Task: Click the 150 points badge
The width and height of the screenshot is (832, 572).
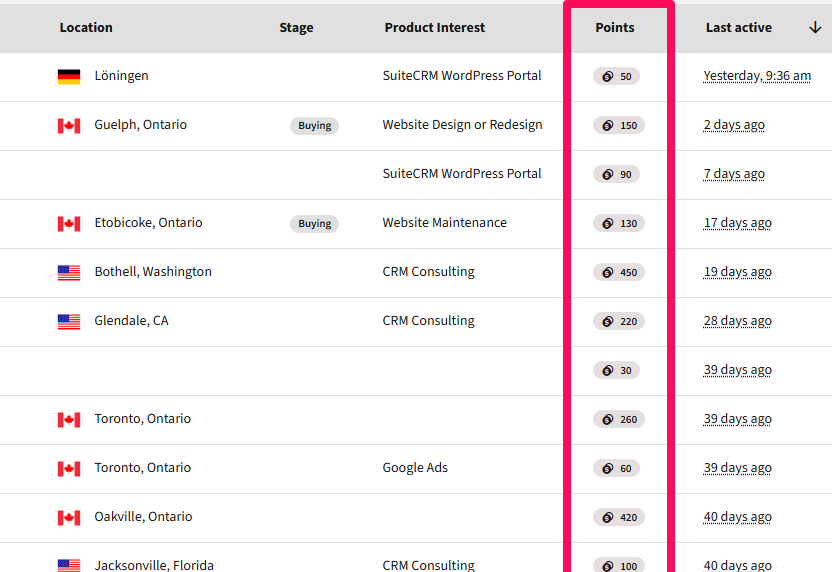Action: [618, 125]
